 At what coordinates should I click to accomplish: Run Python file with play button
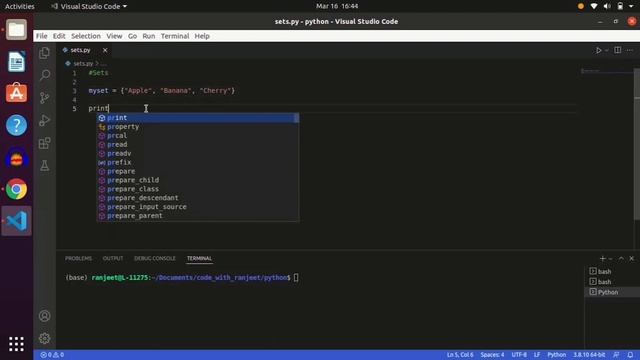click(x=598, y=50)
